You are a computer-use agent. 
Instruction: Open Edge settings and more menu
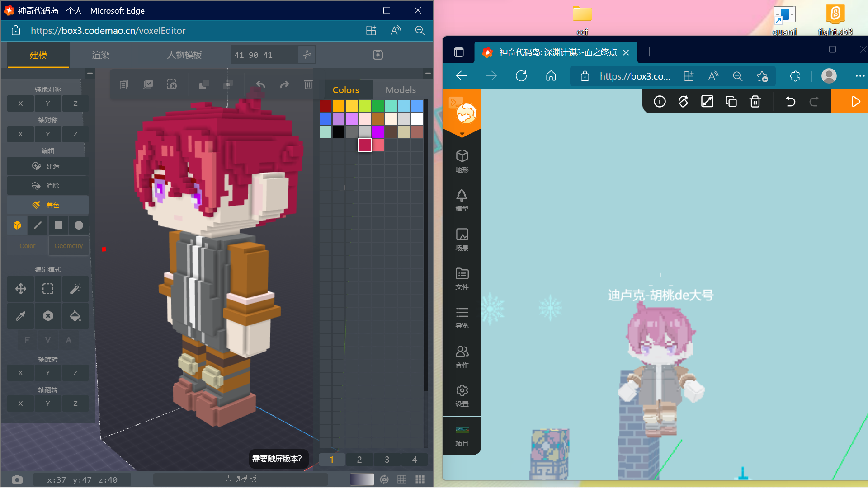[x=860, y=76]
